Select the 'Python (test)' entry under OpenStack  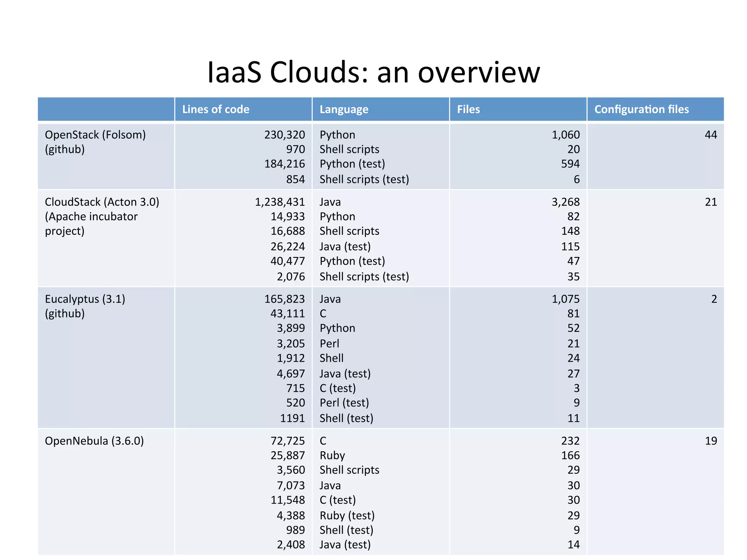click(x=352, y=164)
